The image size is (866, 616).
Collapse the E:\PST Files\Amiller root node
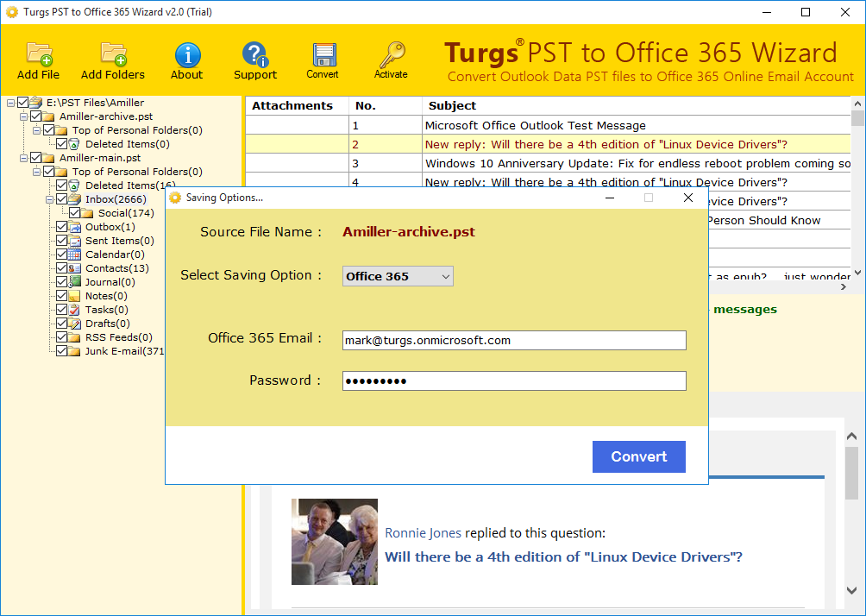pyautogui.click(x=10, y=103)
